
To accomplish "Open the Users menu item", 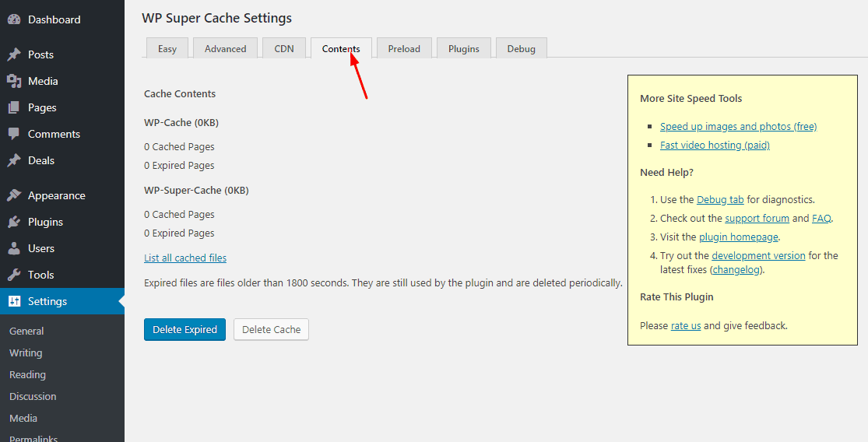I will point(62,248).
